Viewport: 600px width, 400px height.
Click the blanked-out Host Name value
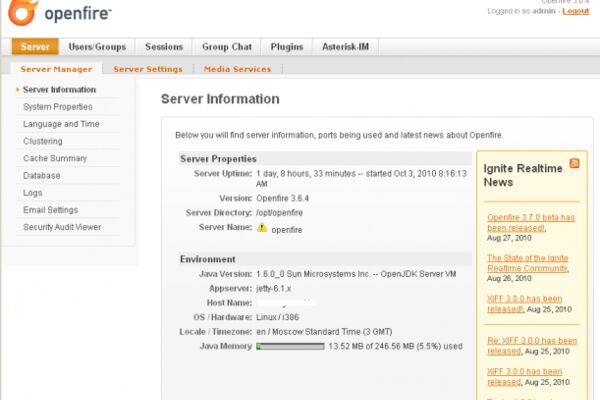tap(286, 303)
